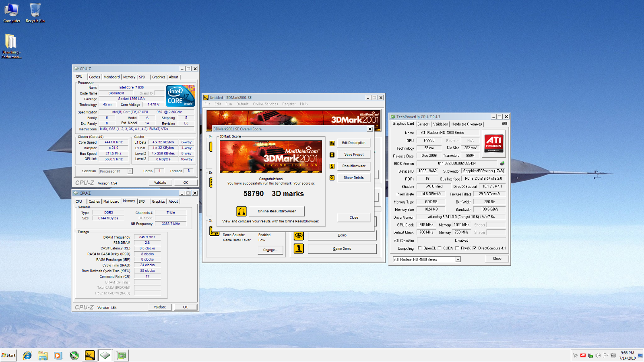Click the volume speaker tray icon

[598, 356]
